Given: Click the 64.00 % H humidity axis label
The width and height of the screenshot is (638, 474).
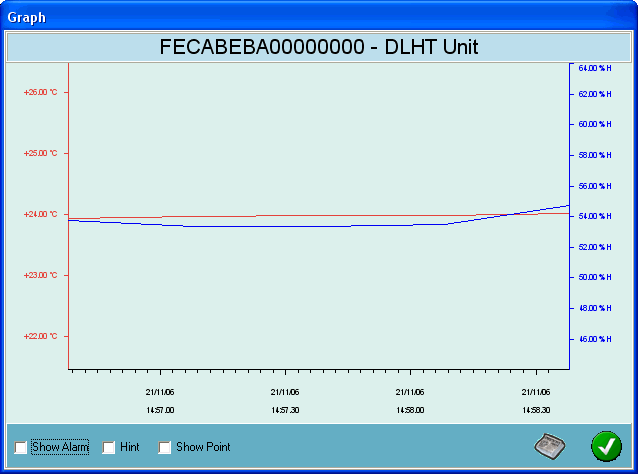Looking at the screenshot, I should click(x=595, y=68).
